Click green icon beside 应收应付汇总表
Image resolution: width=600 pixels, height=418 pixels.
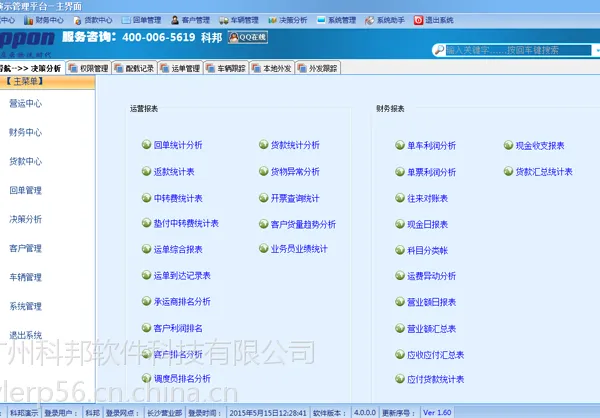[x=400, y=354]
